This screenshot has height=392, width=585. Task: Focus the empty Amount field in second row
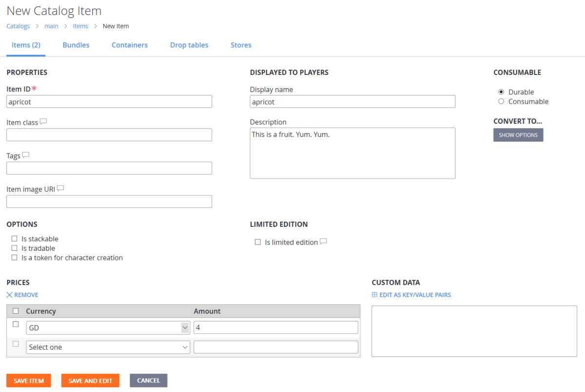276,347
